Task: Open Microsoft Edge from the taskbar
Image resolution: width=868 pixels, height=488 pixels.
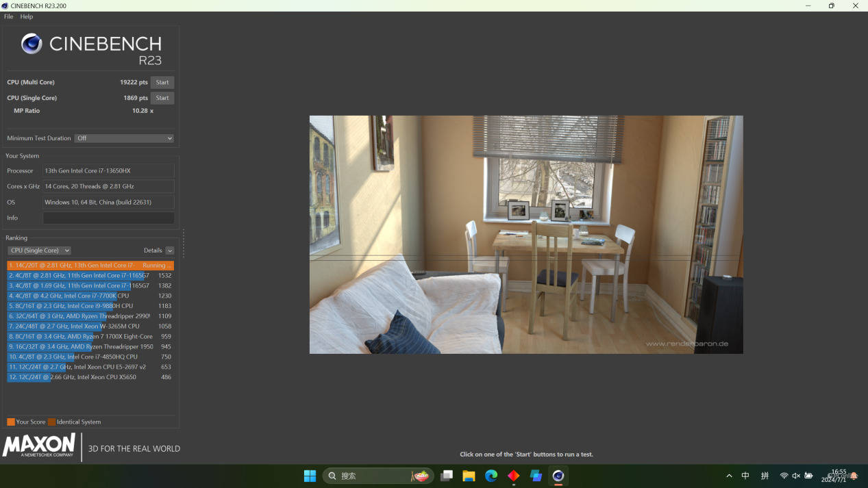Action: (x=491, y=476)
